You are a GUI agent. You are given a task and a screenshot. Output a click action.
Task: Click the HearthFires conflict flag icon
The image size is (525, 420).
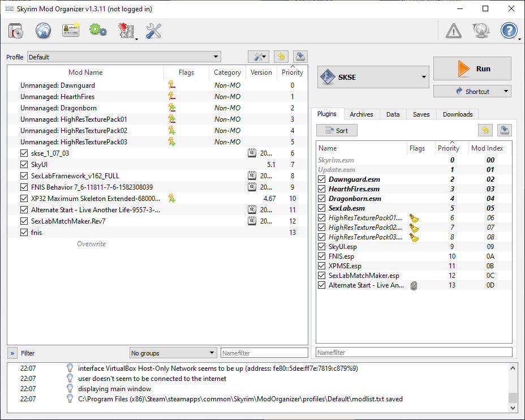(172, 96)
